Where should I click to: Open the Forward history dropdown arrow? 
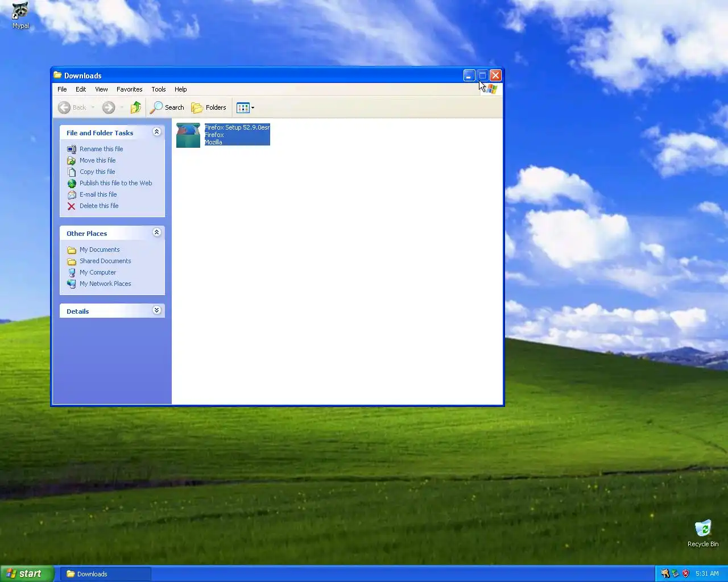121,107
